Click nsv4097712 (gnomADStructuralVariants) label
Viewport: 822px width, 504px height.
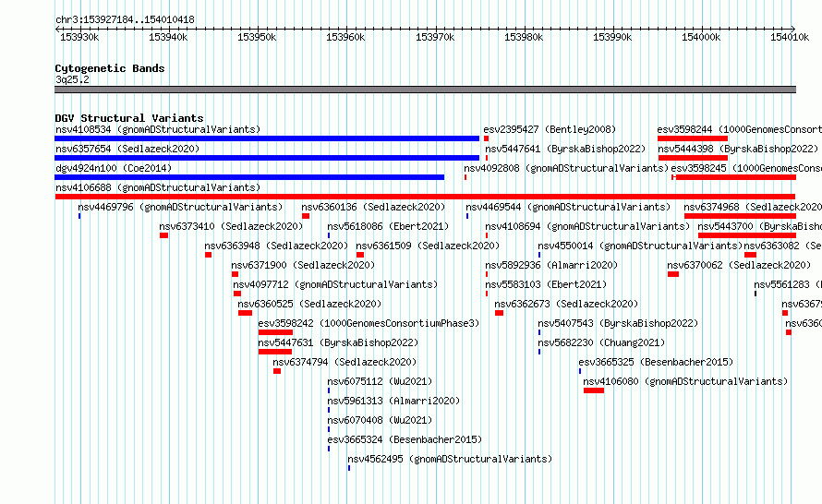point(335,284)
